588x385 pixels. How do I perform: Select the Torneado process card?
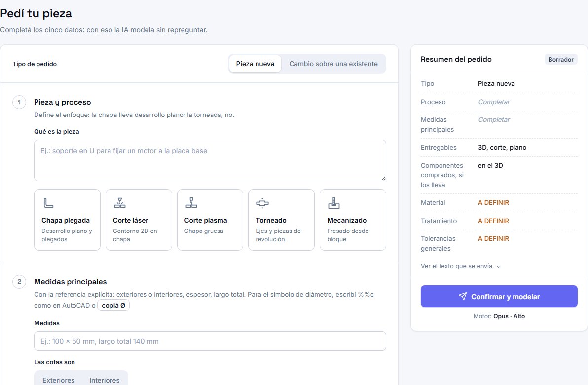point(281,220)
